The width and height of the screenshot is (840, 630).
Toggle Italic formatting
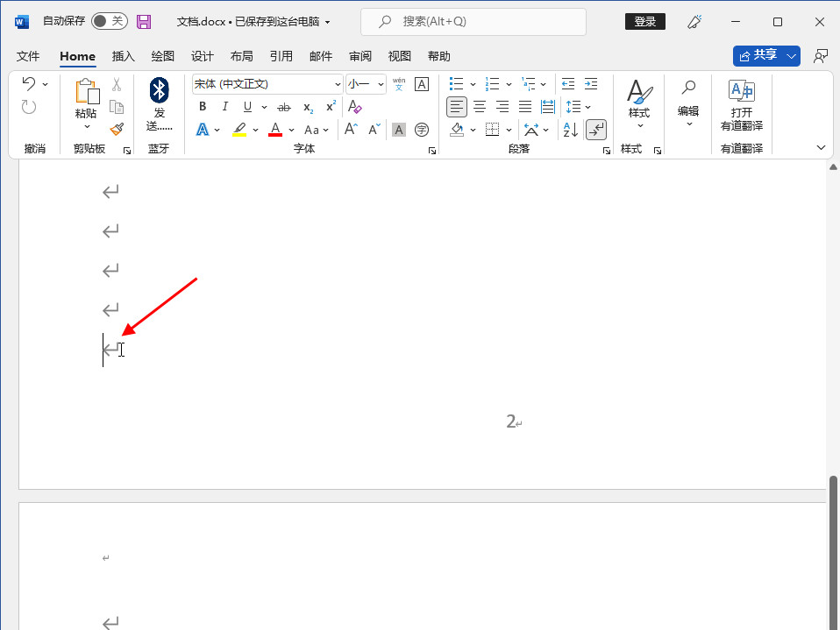tap(225, 107)
